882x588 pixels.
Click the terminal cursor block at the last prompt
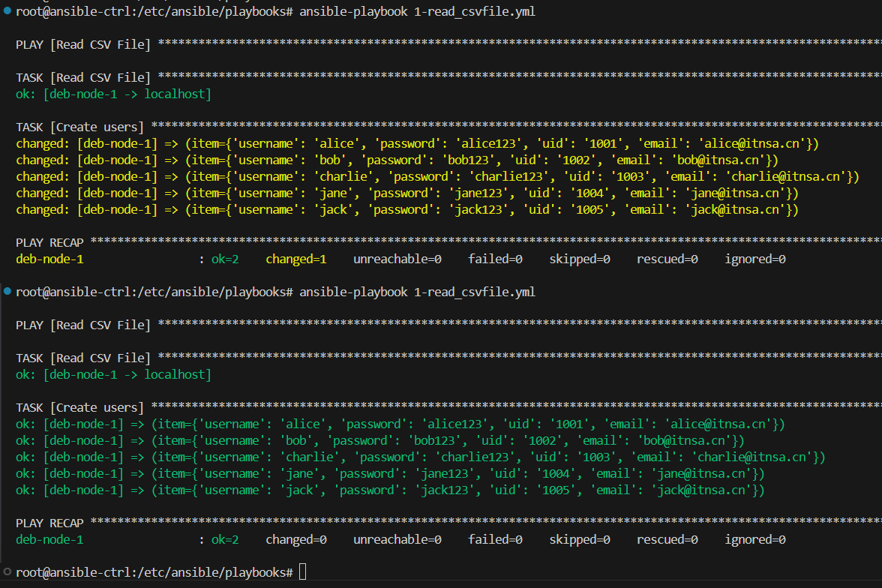pyautogui.click(x=303, y=571)
